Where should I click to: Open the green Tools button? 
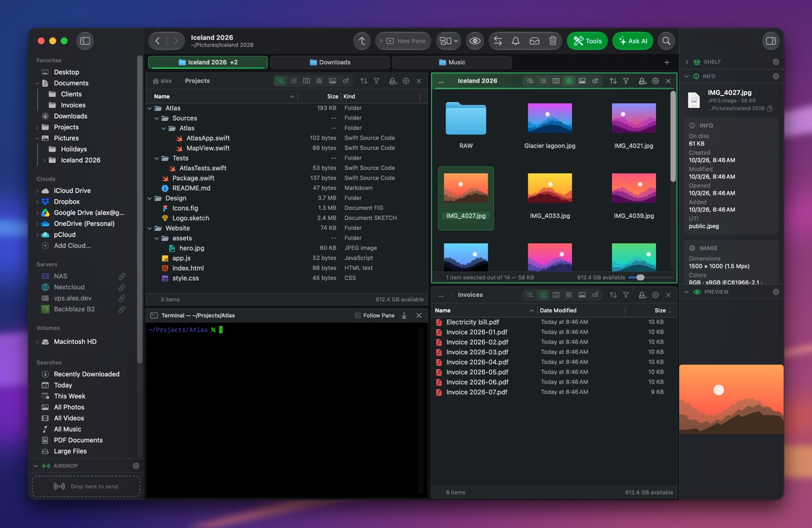click(588, 41)
